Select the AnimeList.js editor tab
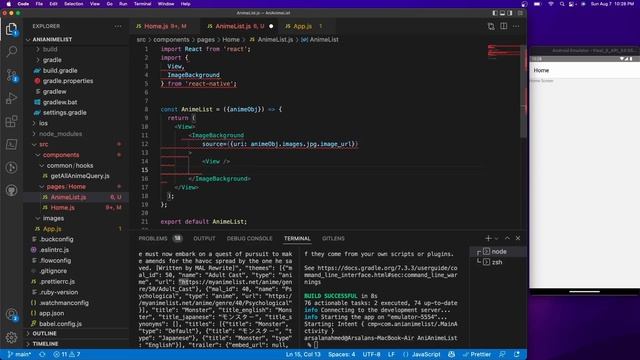 click(x=240, y=26)
